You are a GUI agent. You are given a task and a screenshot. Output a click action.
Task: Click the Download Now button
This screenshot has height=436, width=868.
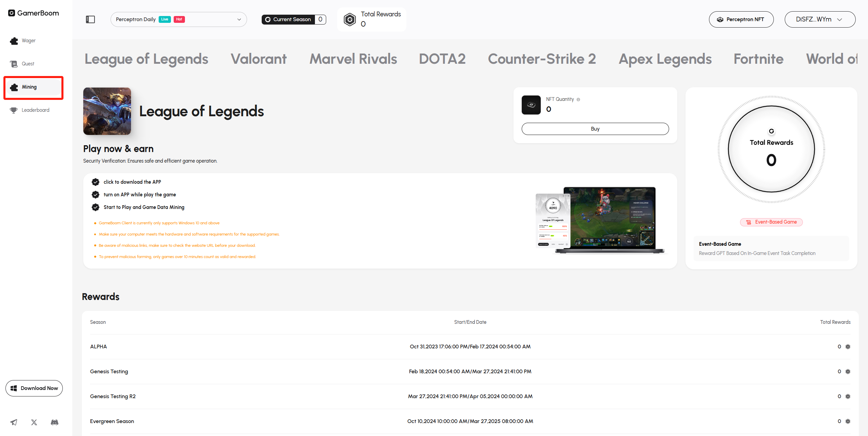click(x=34, y=388)
